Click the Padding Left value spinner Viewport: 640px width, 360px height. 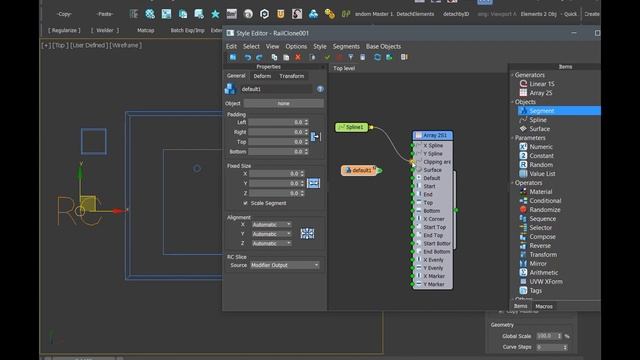pyautogui.click(x=307, y=122)
